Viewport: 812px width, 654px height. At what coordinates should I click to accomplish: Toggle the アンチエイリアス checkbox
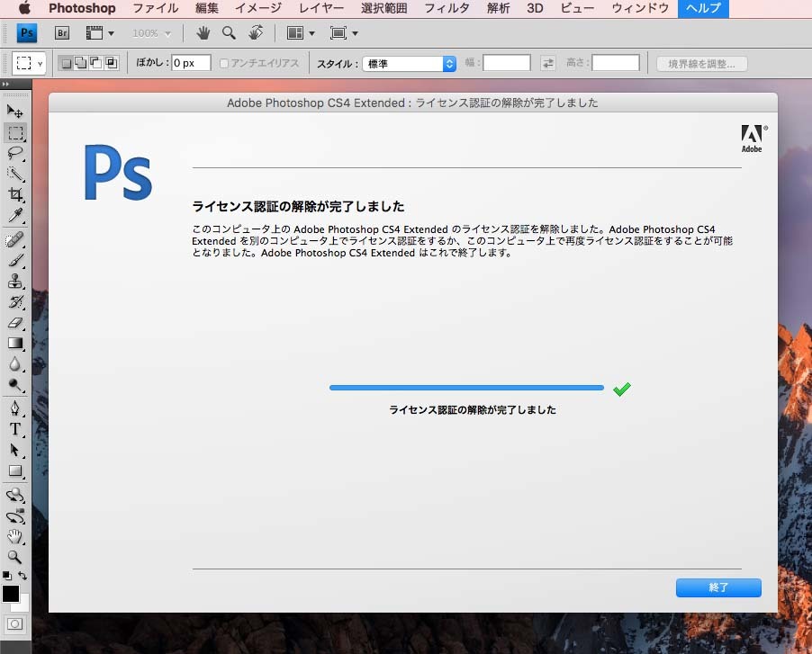click(224, 64)
